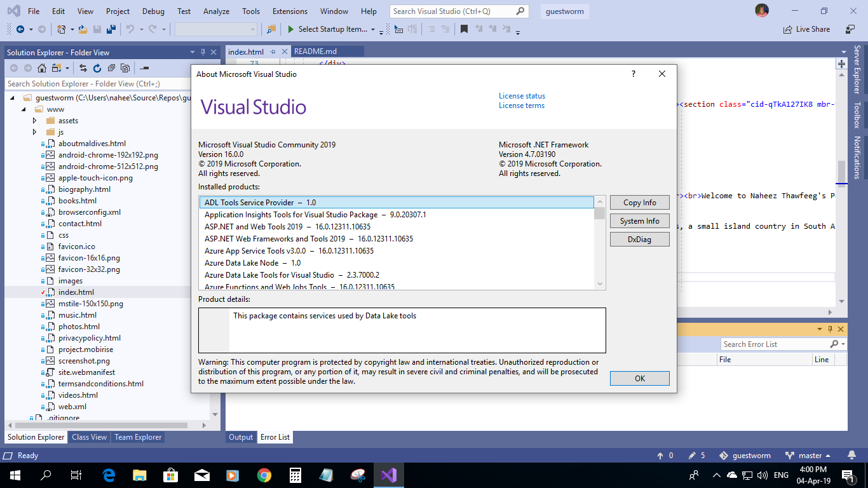This screenshot has height=488, width=868.
Task: Toggle Auto Hide pin on Solution Explorer
Action: [x=203, y=52]
